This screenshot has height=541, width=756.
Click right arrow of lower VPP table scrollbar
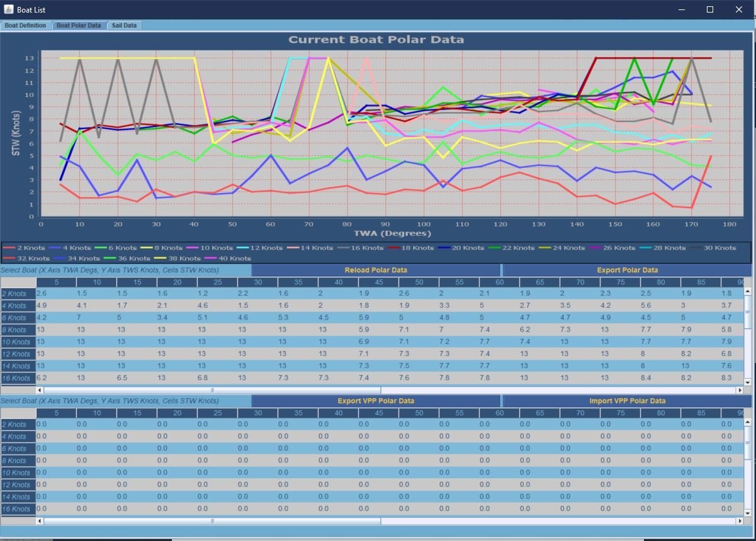[x=739, y=521]
